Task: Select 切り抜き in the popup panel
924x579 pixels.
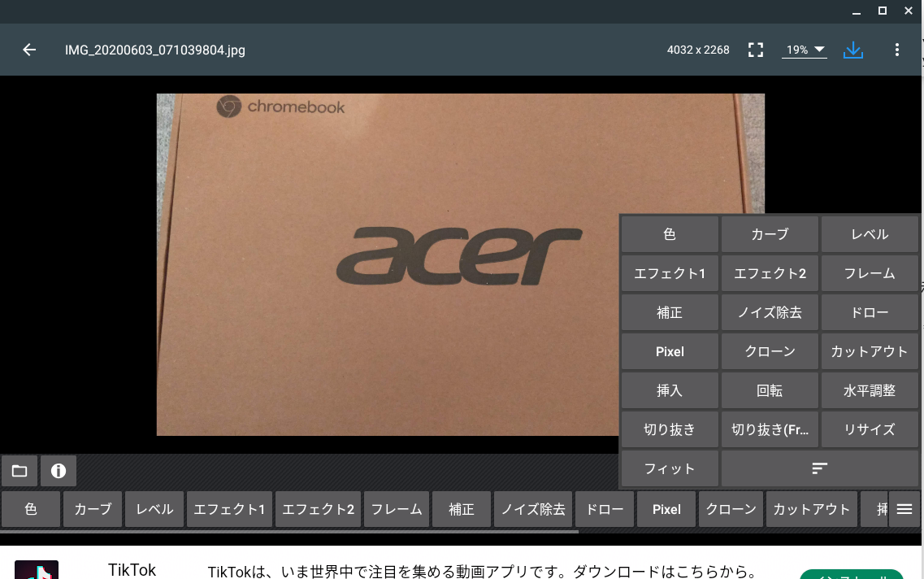Action: pyautogui.click(x=670, y=429)
